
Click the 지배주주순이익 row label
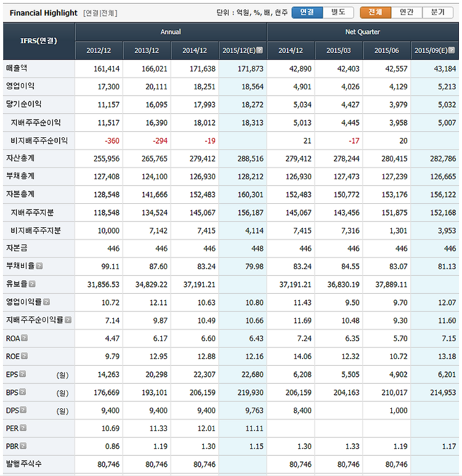(x=36, y=123)
